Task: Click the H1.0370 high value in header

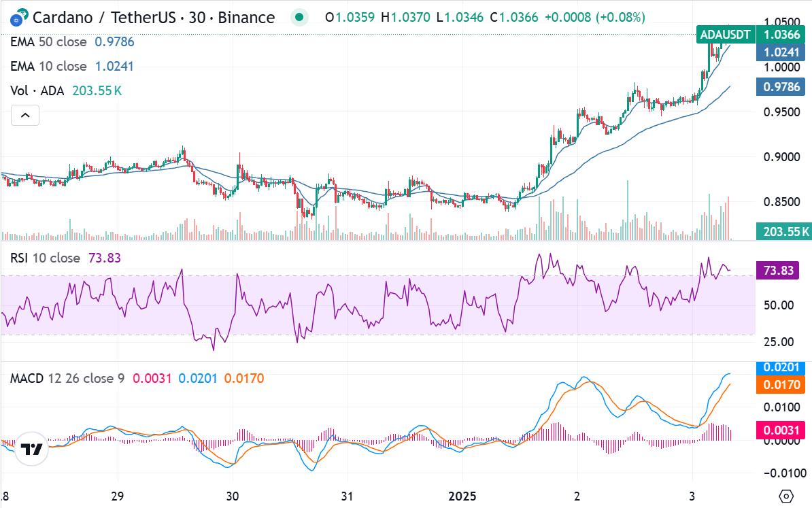Action: coord(405,18)
